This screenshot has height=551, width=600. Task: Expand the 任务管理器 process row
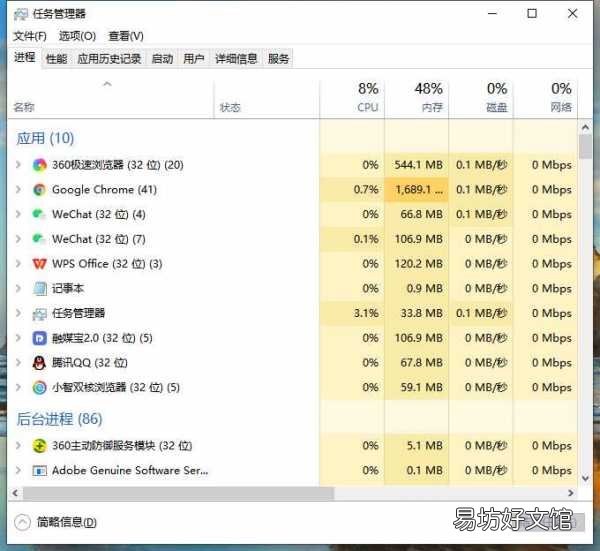18,313
